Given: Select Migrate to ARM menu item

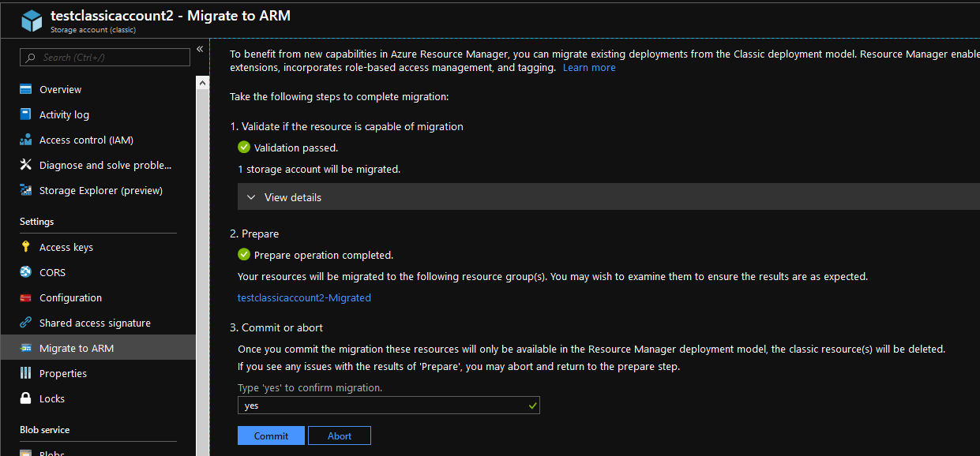Looking at the screenshot, I should click(x=77, y=348).
